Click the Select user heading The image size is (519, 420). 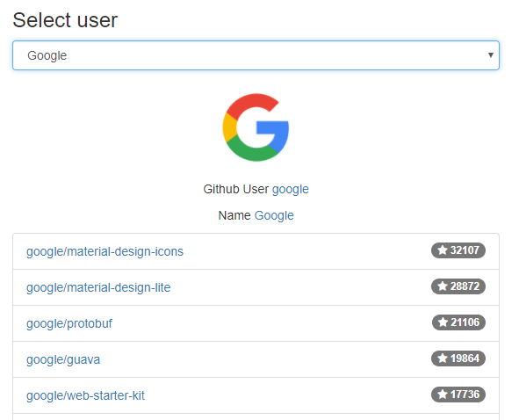65,20
